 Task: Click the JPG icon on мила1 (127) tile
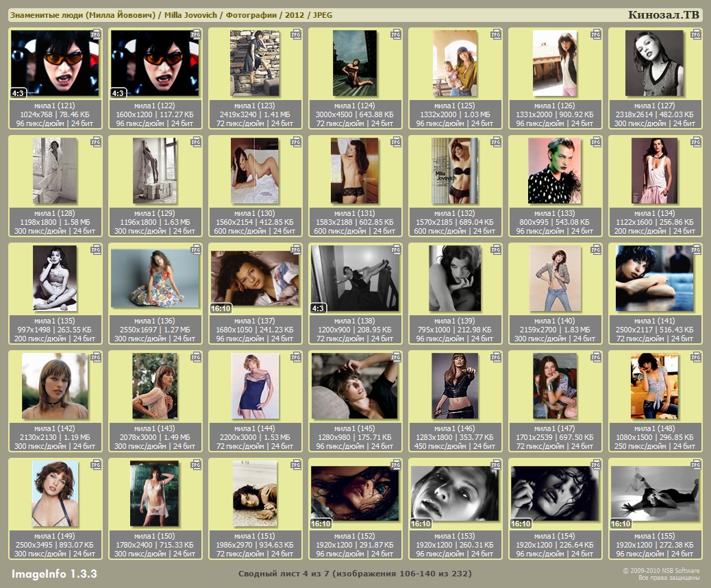pos(696,34)
